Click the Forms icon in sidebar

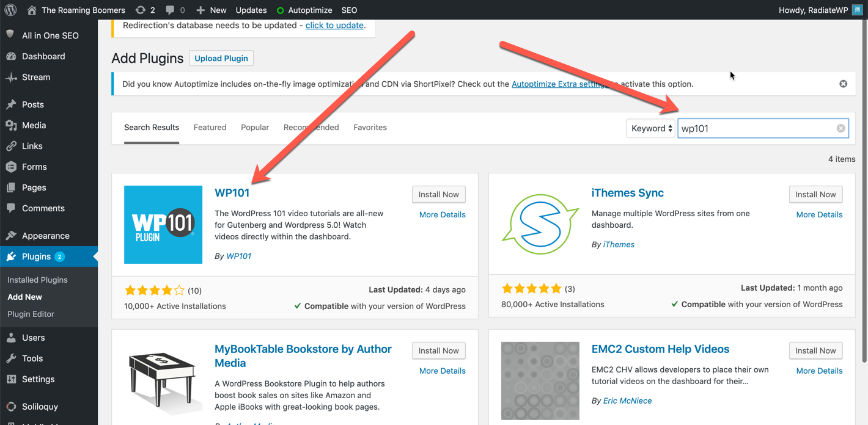pyautogui.click(x=11, y=167)
